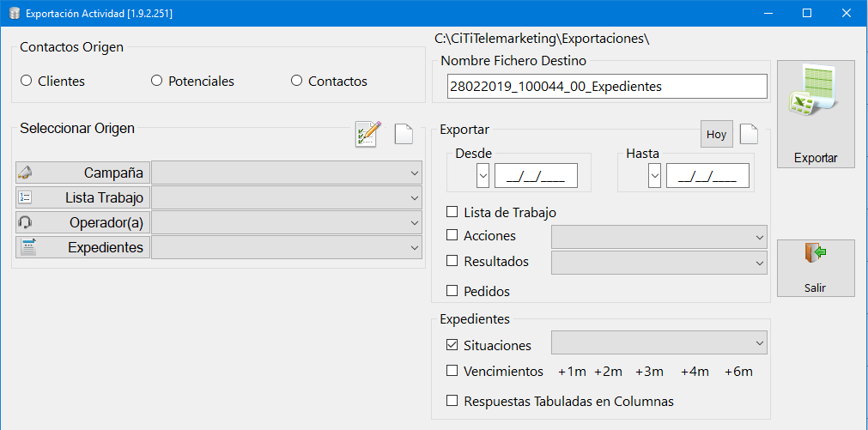
Task: Click the Excel Exportar button
Action: click(x=816, y=114)
